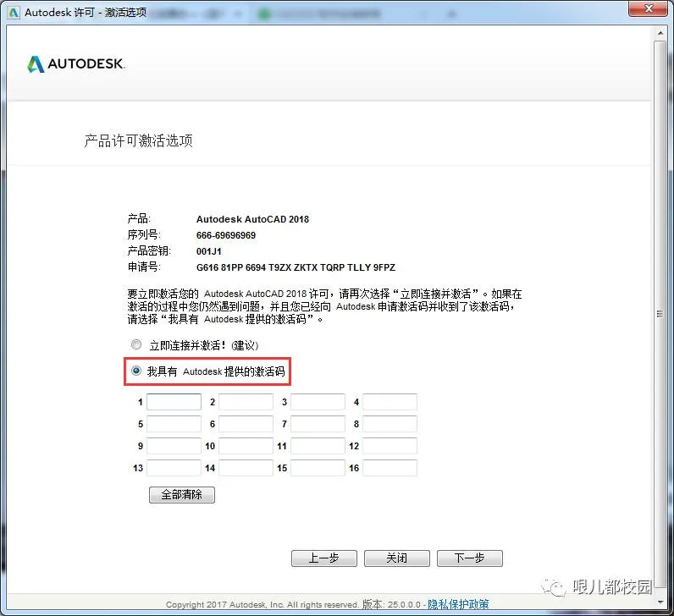This screenshot has width=674, height=616.
Task: Select the connect and activate now radio button
Action: 135,344
